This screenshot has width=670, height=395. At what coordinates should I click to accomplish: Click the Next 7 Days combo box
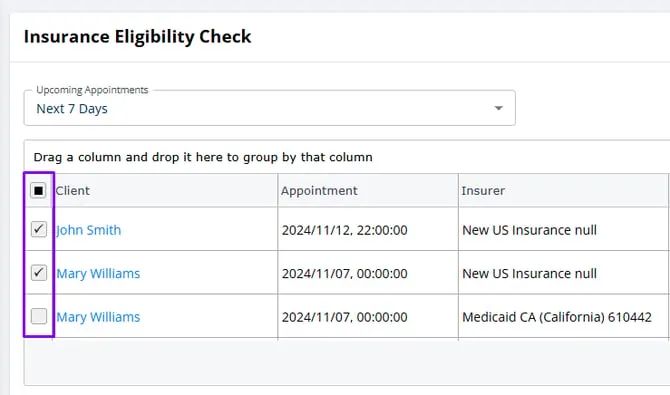(270, 108)
